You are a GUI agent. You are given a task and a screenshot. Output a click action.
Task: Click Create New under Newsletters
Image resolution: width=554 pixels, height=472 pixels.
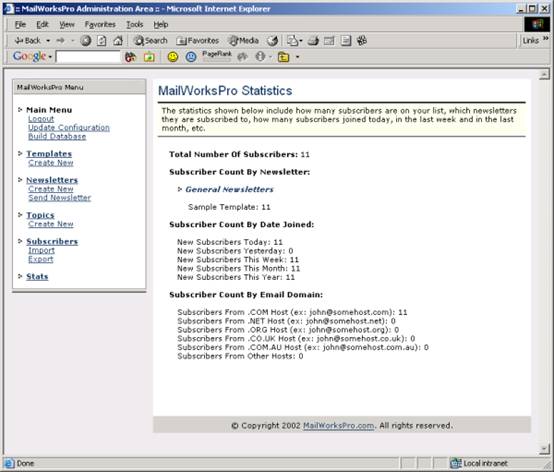tap(51, 189)
